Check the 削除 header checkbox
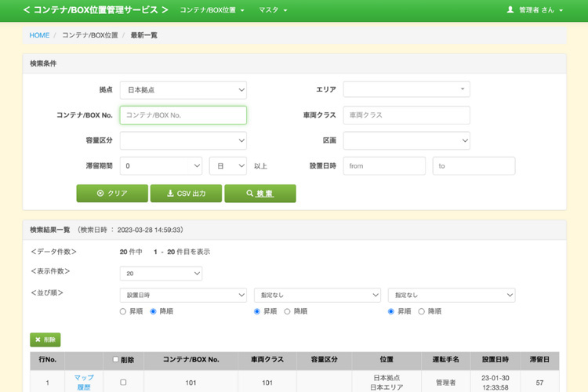Viewport: 588px width, 392px height. [116, 360]
